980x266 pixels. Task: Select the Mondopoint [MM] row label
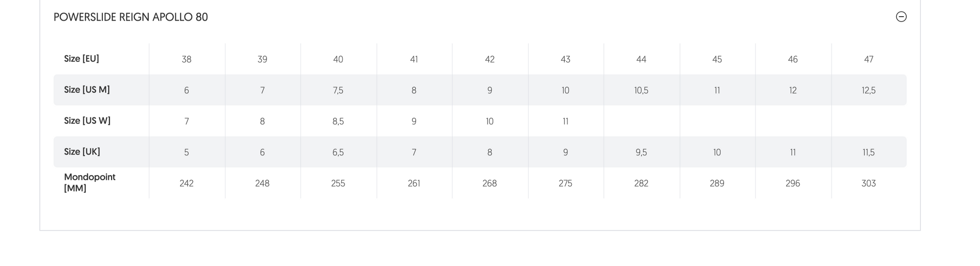click(90, 183)
